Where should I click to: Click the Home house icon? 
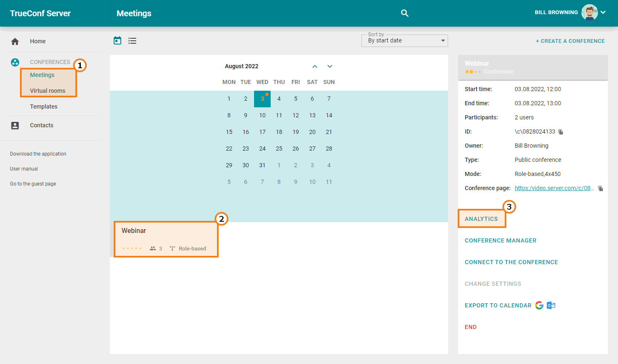[x=15, y=41]
